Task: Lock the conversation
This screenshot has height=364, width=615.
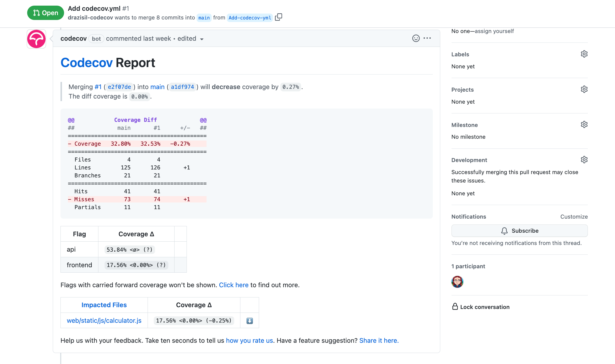Action: 485,307
